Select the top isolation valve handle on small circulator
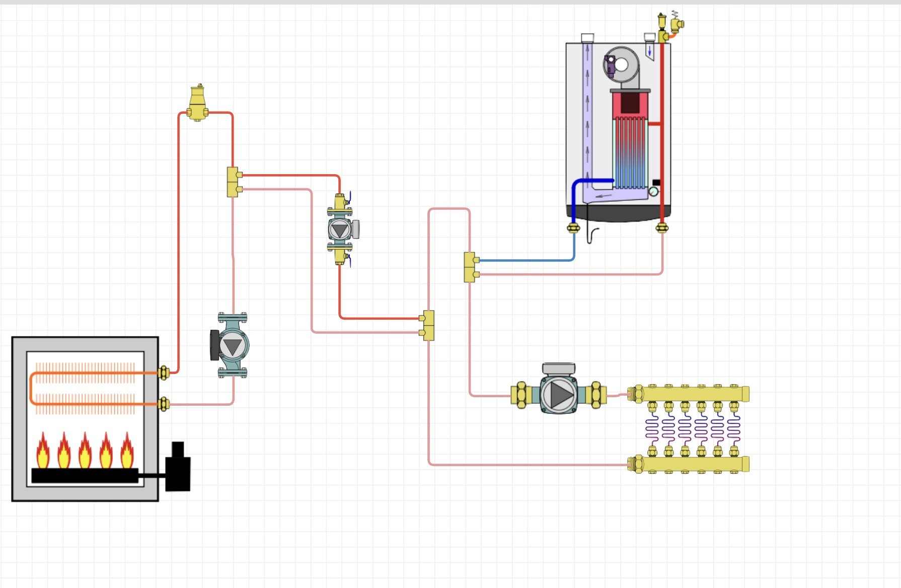Image resolution: width=901 pixels, height=588 pixels. (349, 197)
